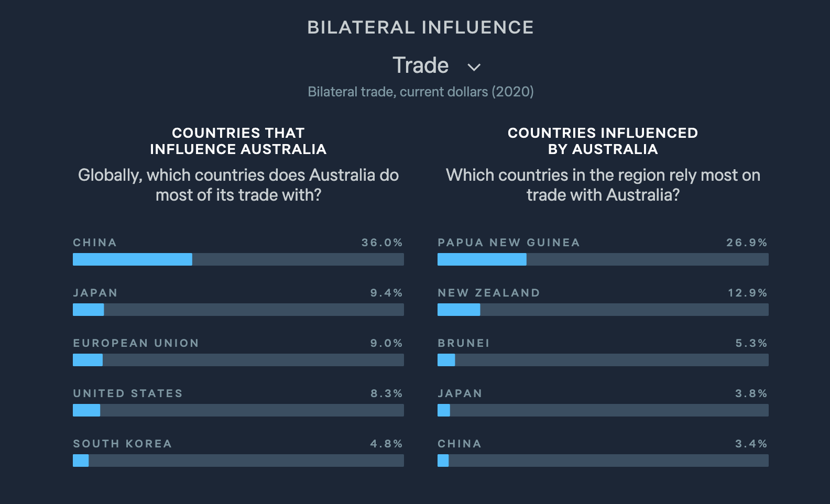The height and width of the screenshot is (504, 830).
Task: Click the Countries Influenced By Australia heading
Action: tap(603, 141)
